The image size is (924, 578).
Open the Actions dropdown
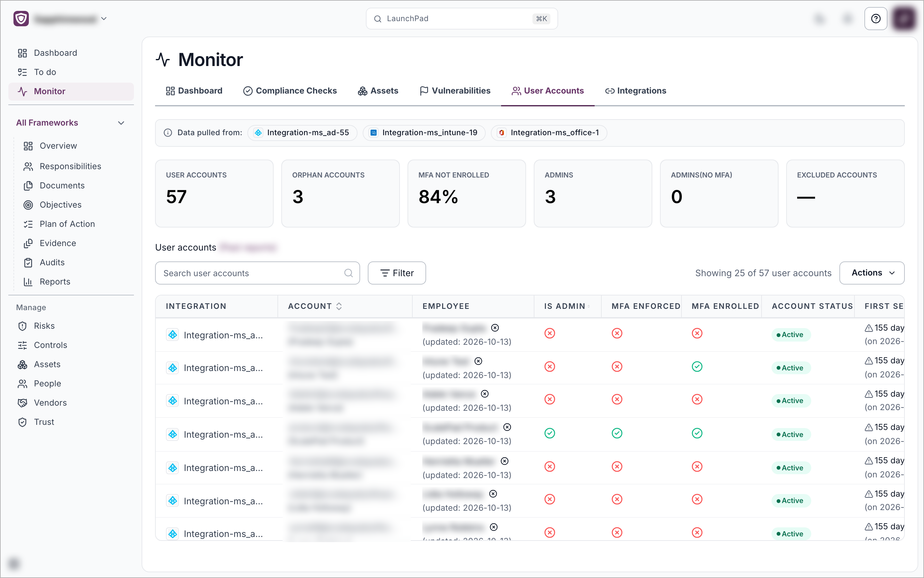[872, 273]
